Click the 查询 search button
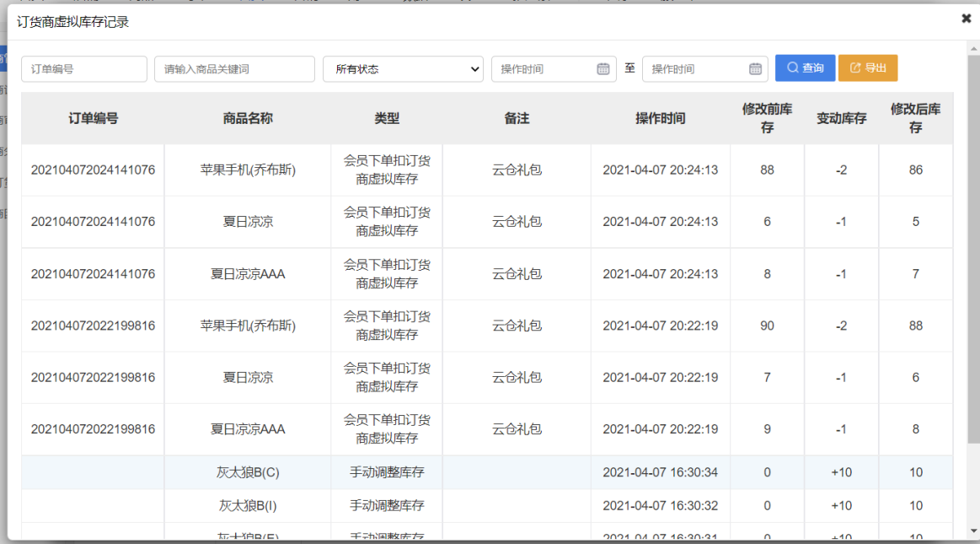Viewport: 980px width, 544px height. coord(805,67)
